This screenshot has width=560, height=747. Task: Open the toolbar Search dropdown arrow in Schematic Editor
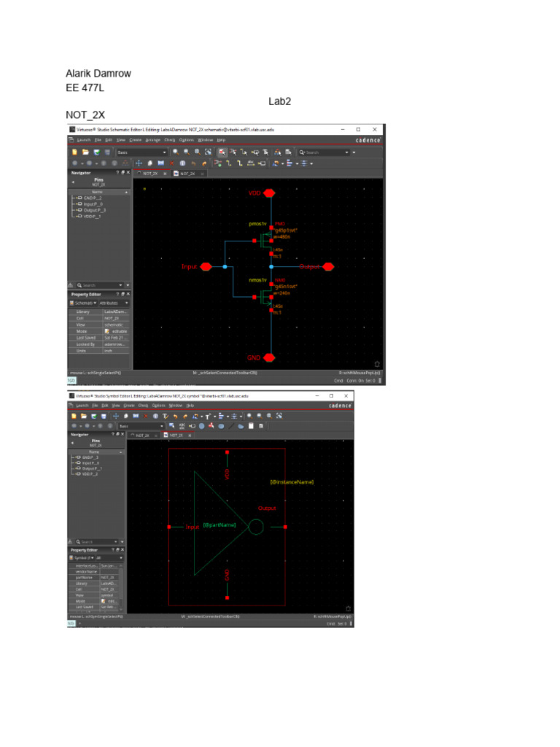(346, 152)
